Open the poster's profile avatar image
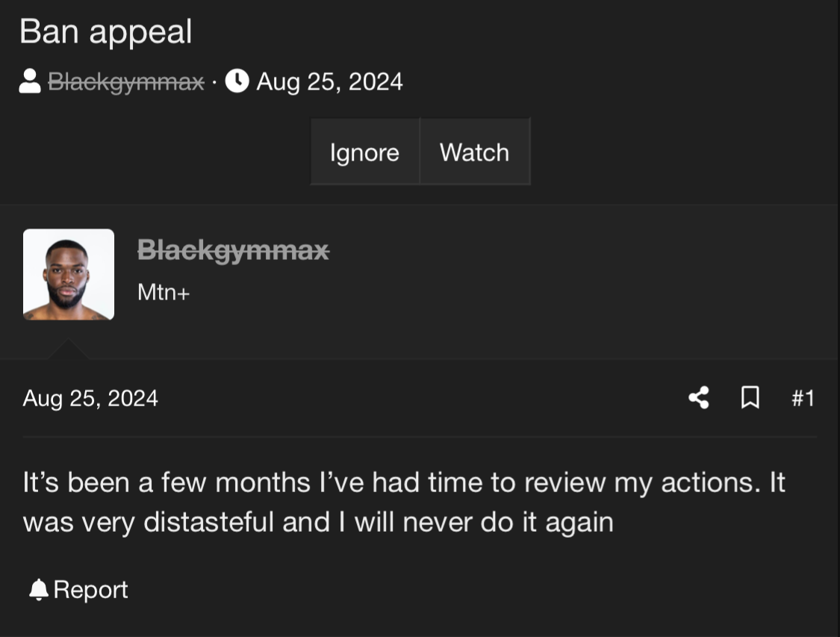Image resolution: width=840 pixels, height=637 pixels. point(69,274)
